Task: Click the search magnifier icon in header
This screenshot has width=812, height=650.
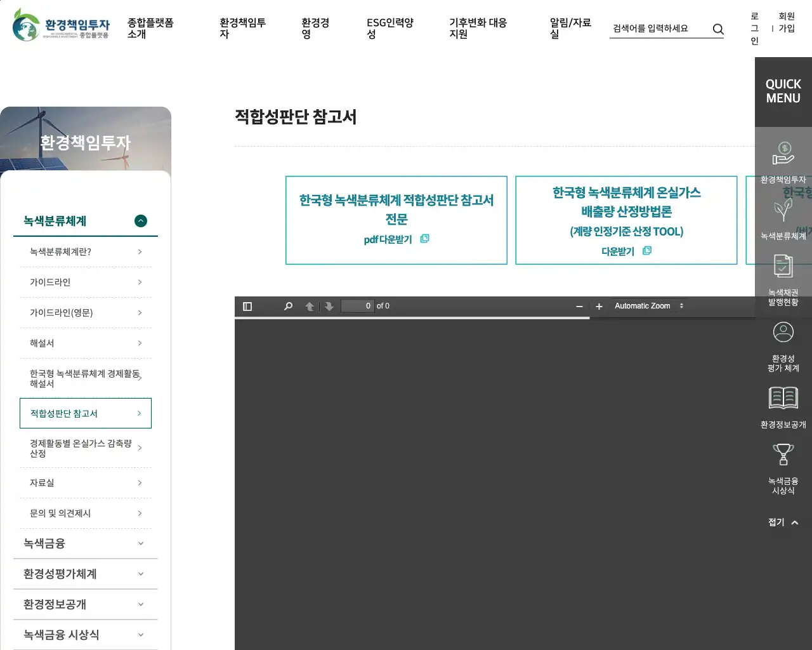Action: [x=717, y=29]
